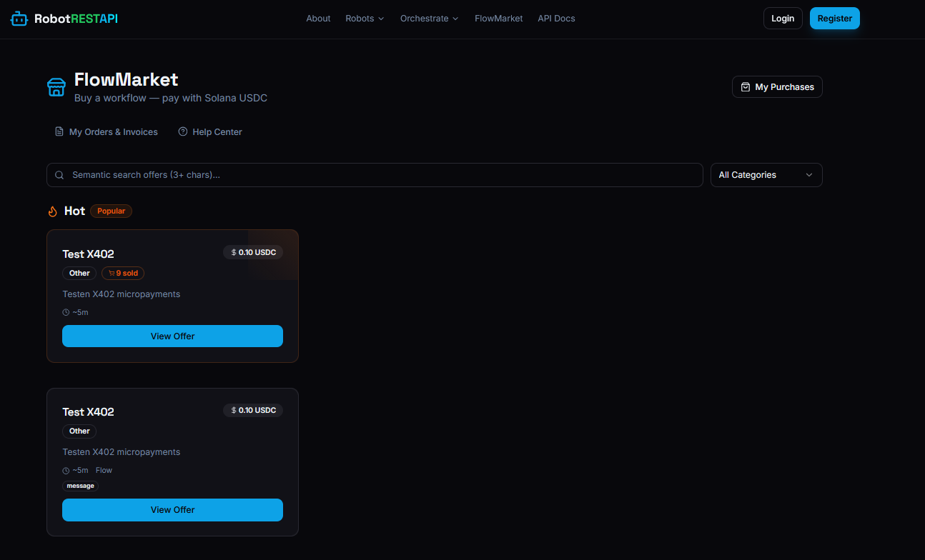Click the message tag on second card
This screenshot has width=925, height=560.
coord(80,486)
